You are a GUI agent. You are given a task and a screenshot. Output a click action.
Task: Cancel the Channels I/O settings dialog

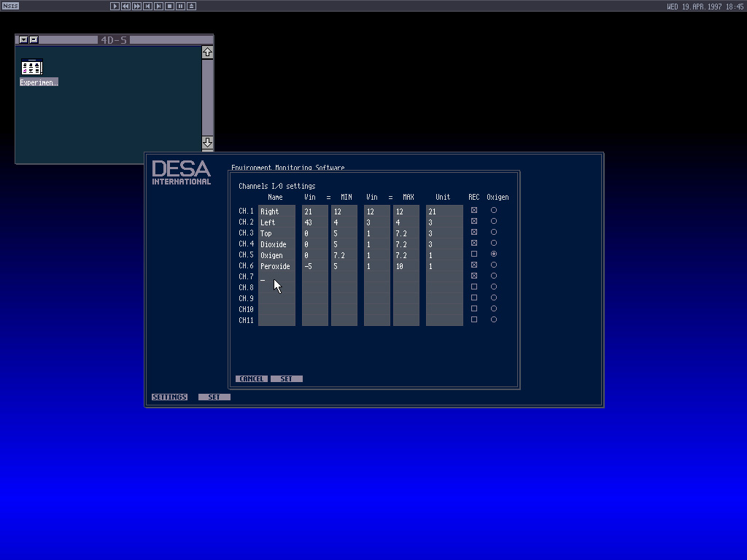pyautogui.click(x=252, y=379)
